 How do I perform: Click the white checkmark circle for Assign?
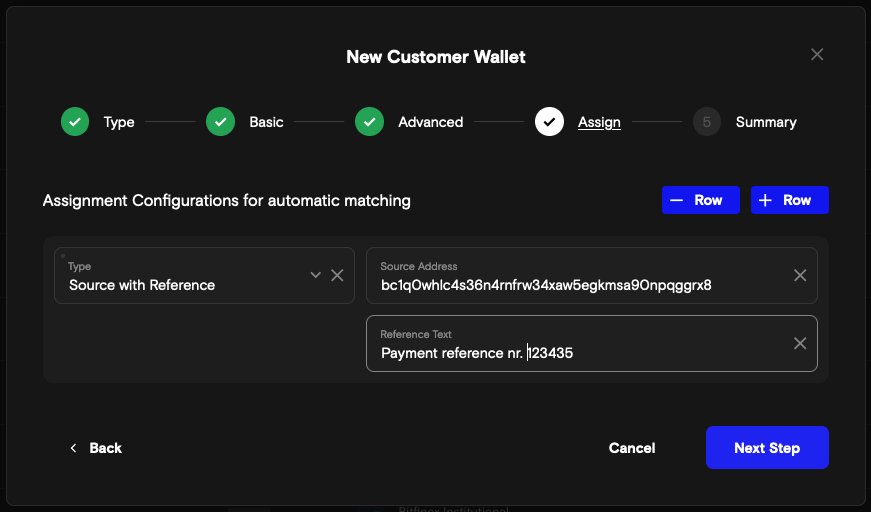click(549, 122)
